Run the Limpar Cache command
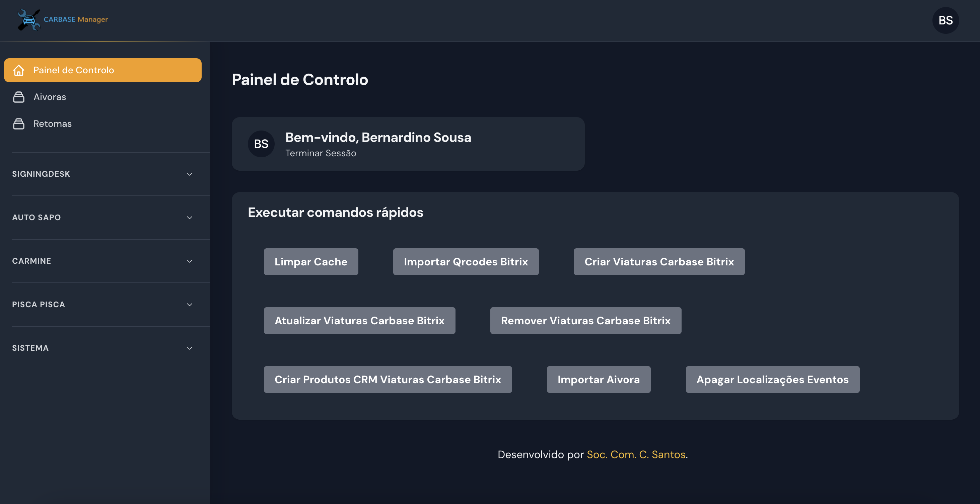Image resolution: width=980 pixels, height=504 pixels. [x=311, y=261]
